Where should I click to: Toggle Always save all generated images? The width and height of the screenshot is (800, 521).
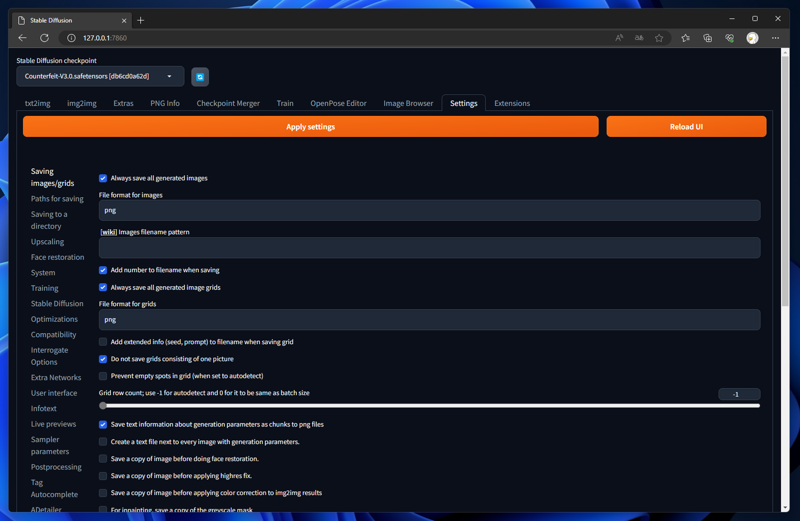(103, 178)
